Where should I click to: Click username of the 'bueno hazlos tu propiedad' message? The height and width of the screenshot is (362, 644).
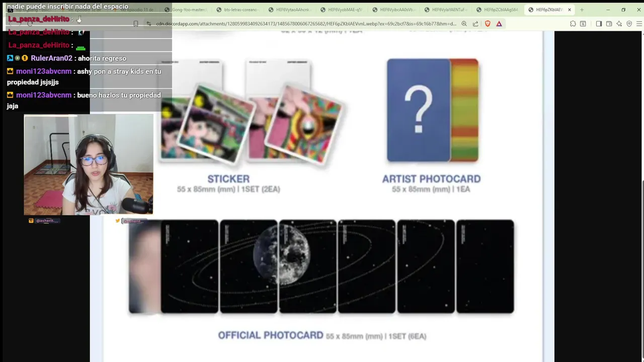[x=44, y=95]
